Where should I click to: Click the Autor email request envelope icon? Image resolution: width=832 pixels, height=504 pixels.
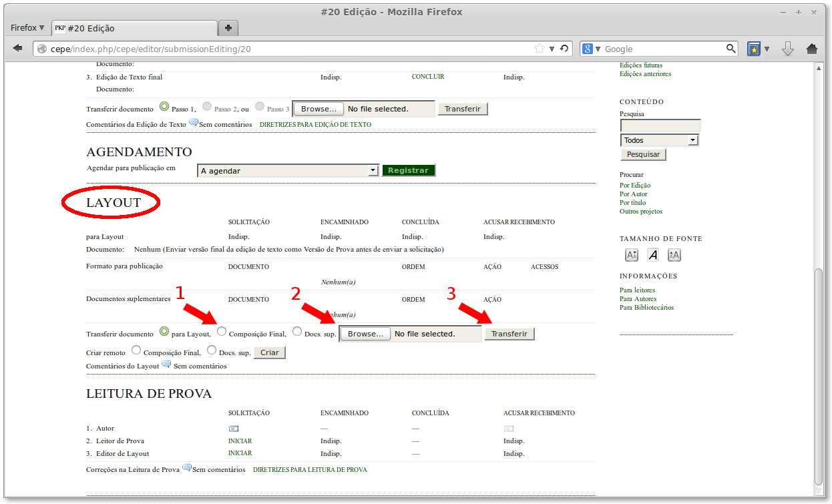(x=234, y=429)
